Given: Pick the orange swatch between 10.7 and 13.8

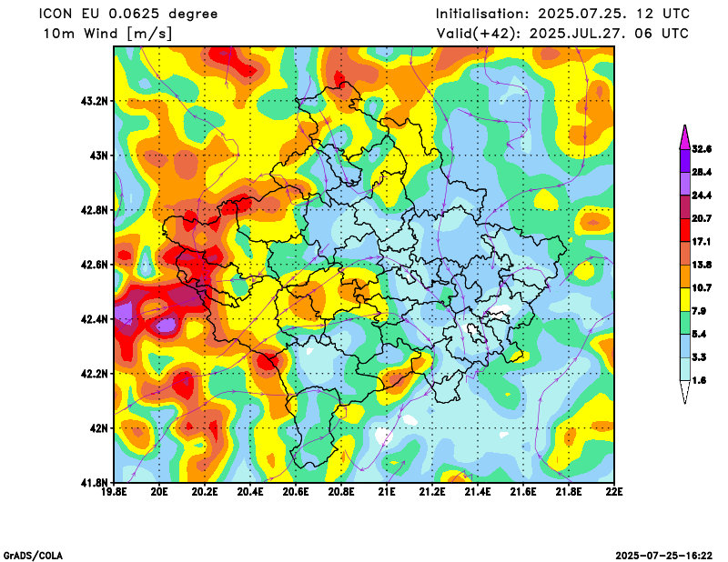Looking at the screenshot, I should [685, 276].
